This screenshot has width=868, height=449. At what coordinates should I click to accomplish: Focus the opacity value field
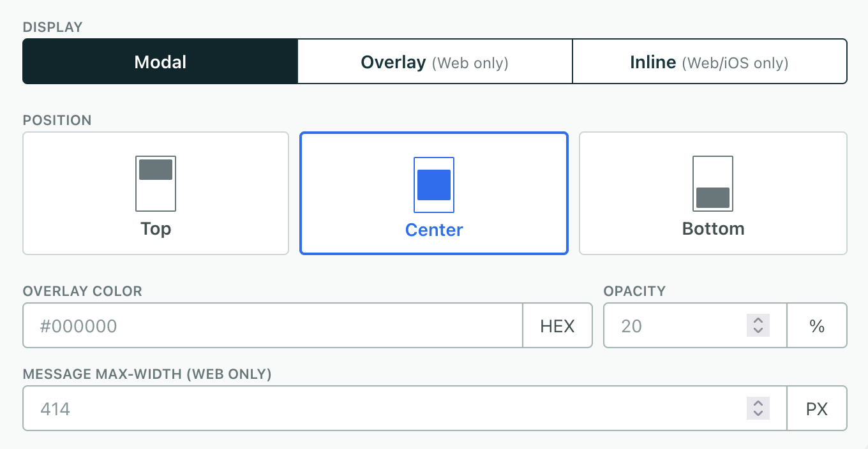tap(674, 326)
